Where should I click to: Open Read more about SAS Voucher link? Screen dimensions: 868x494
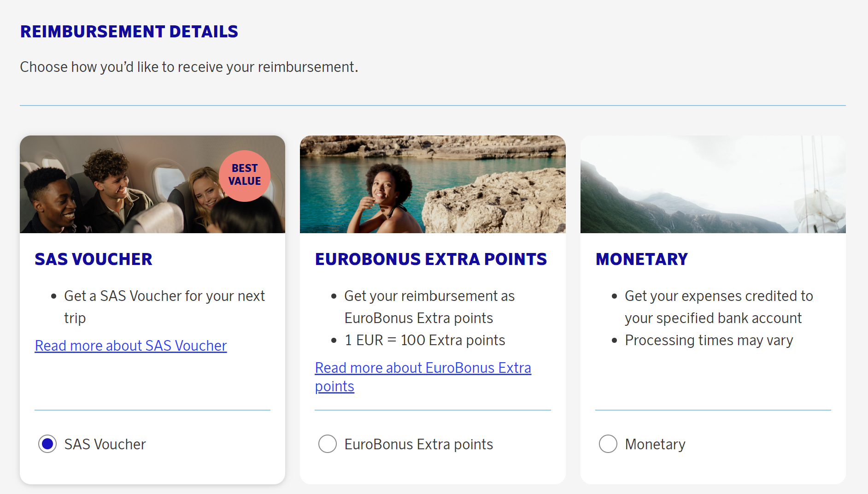click(x=131, y=346)
